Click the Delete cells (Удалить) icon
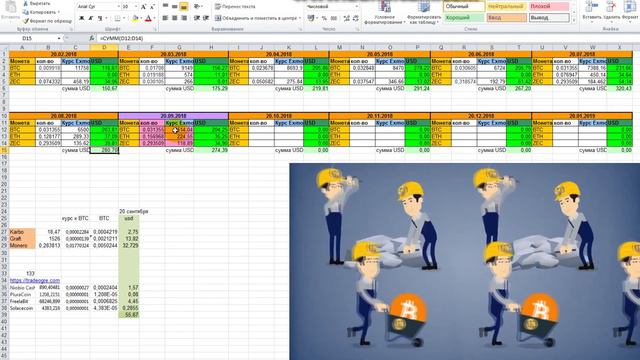Screen dimensions: 640x360 pyautogui.click(x=611, y=7)
